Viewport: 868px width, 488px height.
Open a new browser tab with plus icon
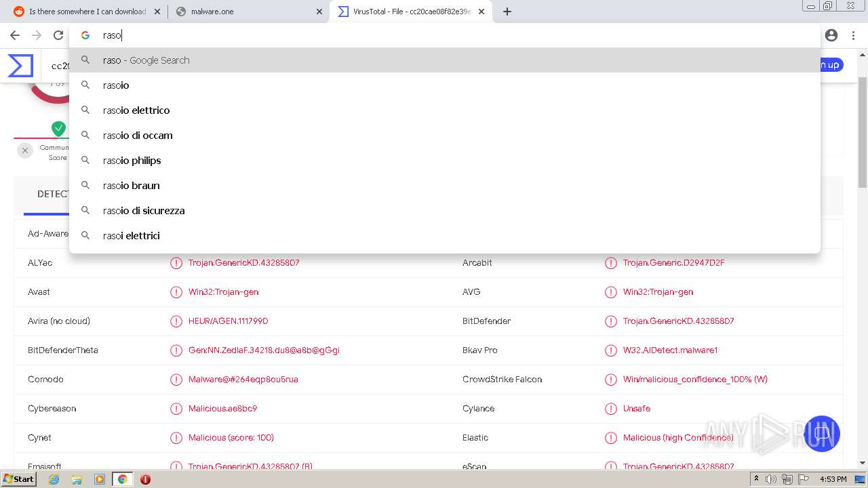507,12
